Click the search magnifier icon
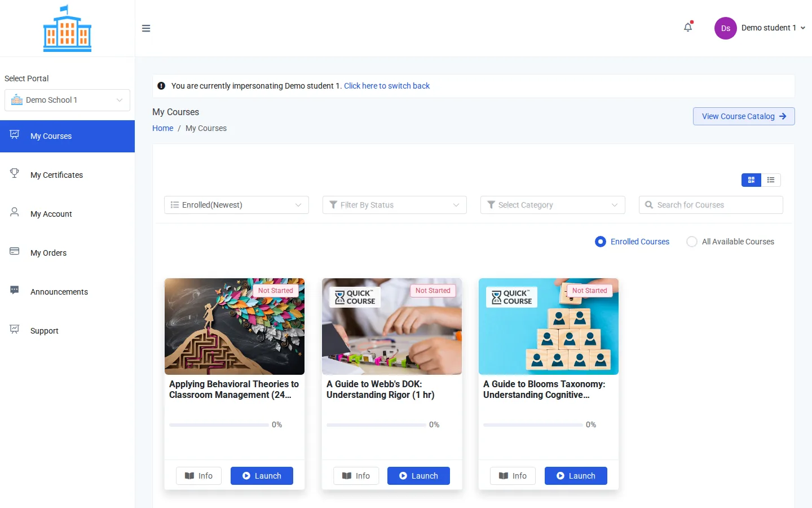Viewport: 812px width, 508px height. click(649, 205)
